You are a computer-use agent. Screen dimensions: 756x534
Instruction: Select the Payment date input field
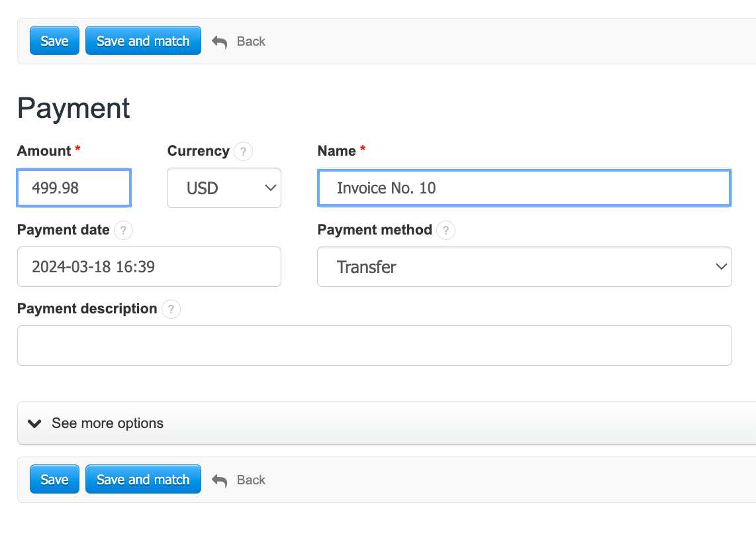coord(149,267)
